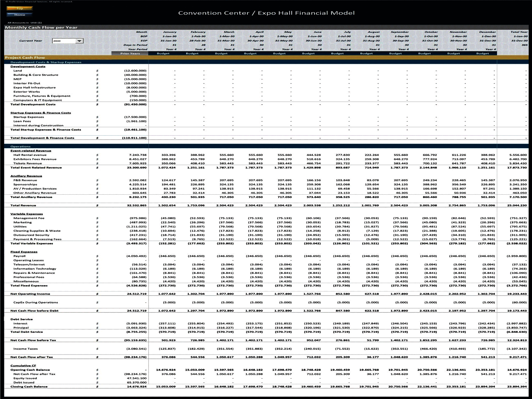The width and height of the screenshot is (532, 399).
Task: Click Debt Issued value 65.370.000
Action: point(137,382)
